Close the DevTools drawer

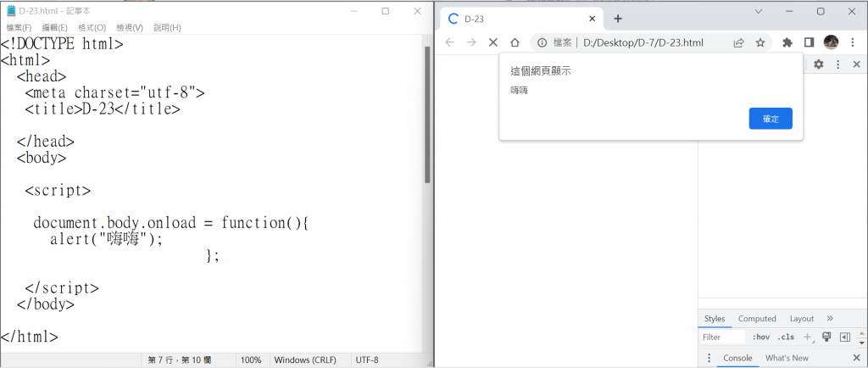click(856, 358)
